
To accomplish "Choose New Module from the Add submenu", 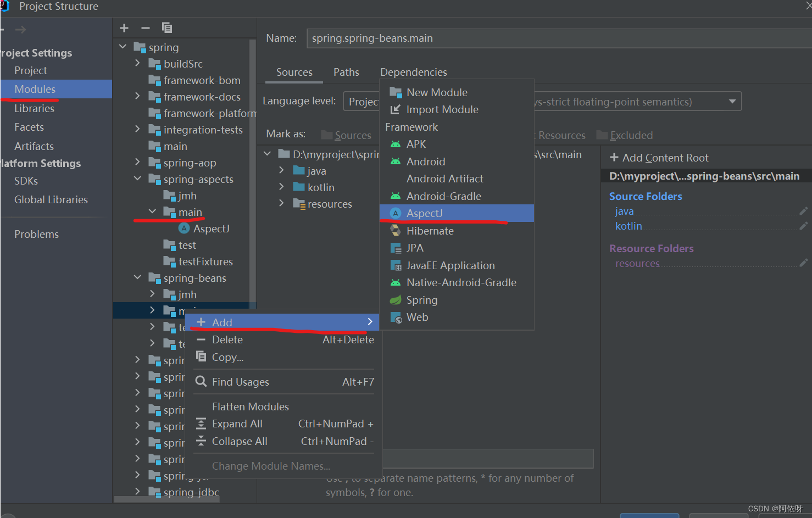I will tap(436, 92).
